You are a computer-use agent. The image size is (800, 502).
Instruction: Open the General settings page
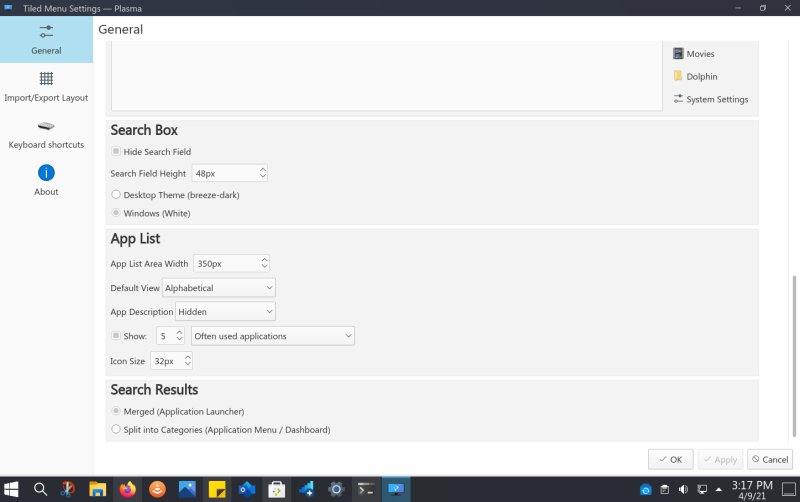[46, 39]
